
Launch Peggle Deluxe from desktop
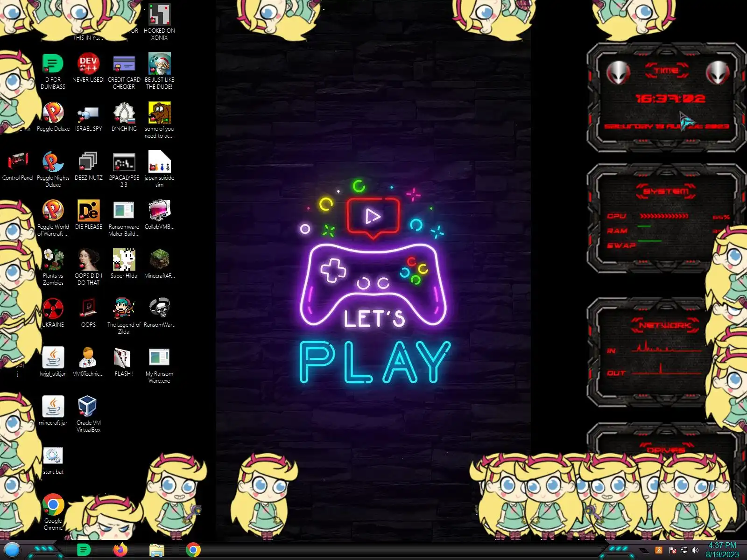tap(53, 117)
